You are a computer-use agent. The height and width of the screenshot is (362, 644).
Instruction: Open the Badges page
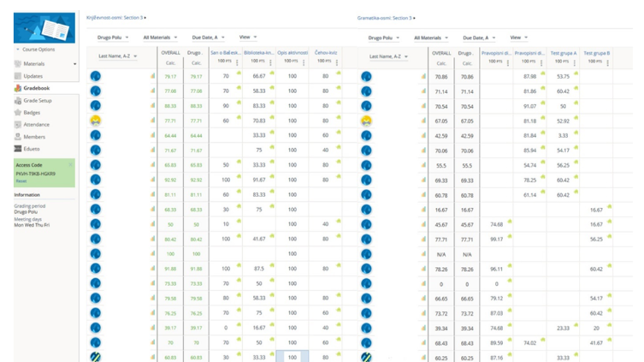point(32,113)
